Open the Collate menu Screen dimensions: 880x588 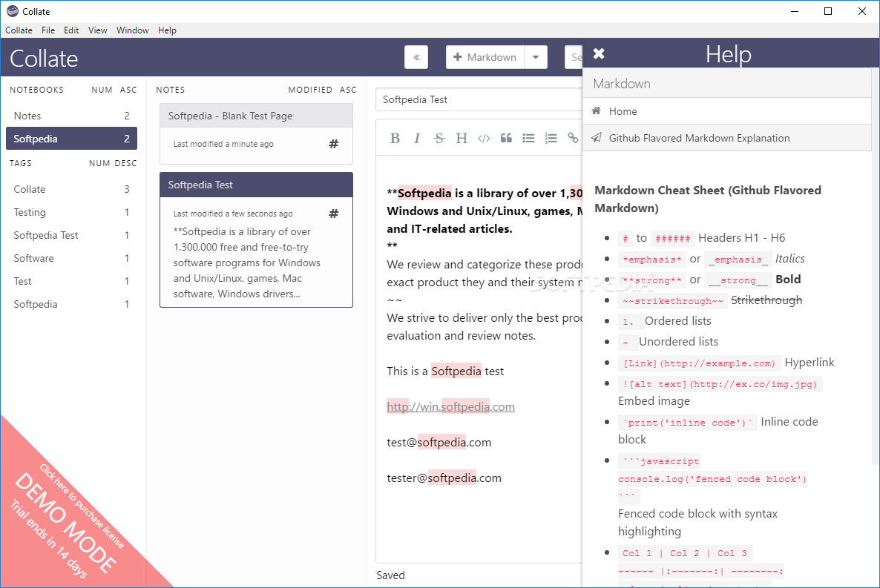pos(19,30)
